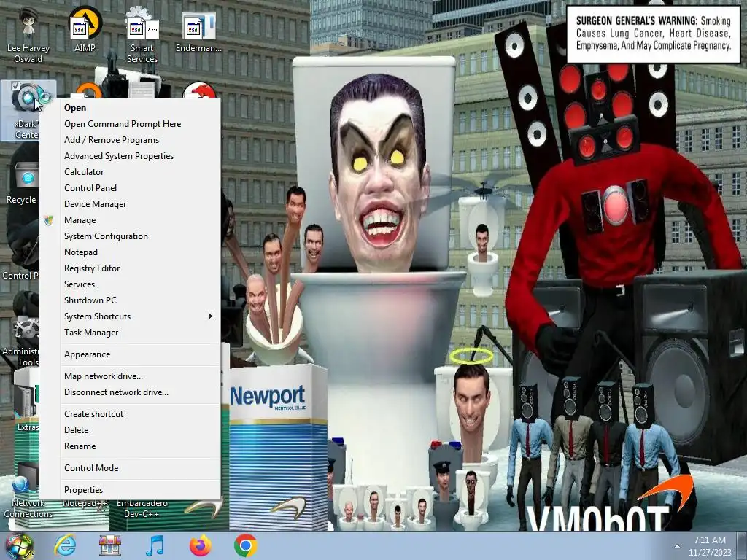This screenshot has width=747, height=560.
Task: Launch Firefox from the taskbar
Action: [200, 545]
